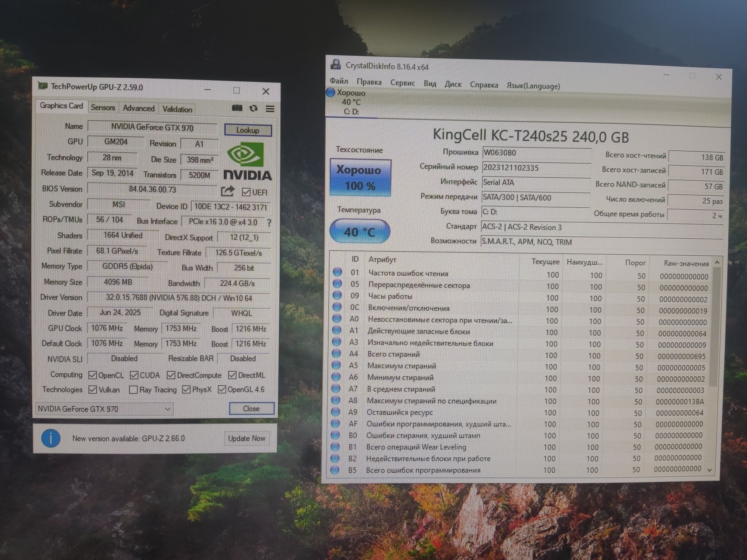Image resolution: width=747 pixels, height=560 pixels.
Task: Click the GPU Name field GTX 970
Action: 152,127
